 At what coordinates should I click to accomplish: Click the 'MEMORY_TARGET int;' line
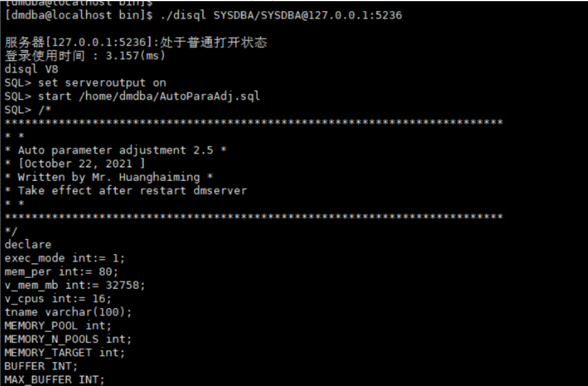[65, 352]
